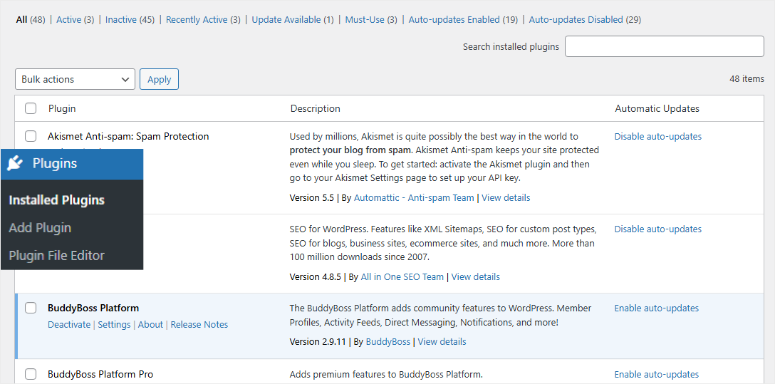The width and height of the screenshot is (775, 384).
Task: Click the Plugin column header
Action: 62,108
